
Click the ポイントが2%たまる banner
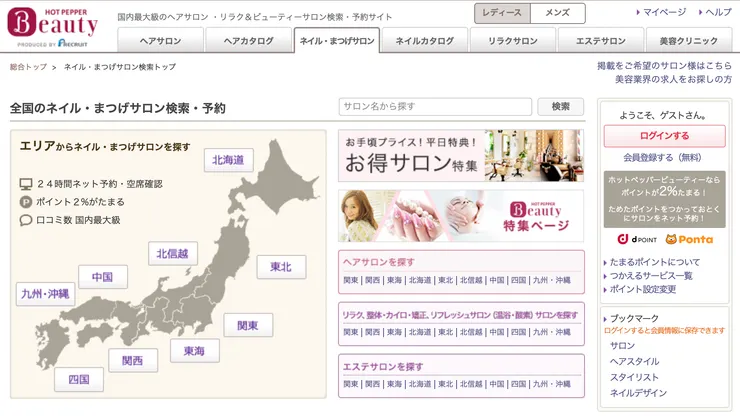(x=664, y=199)
